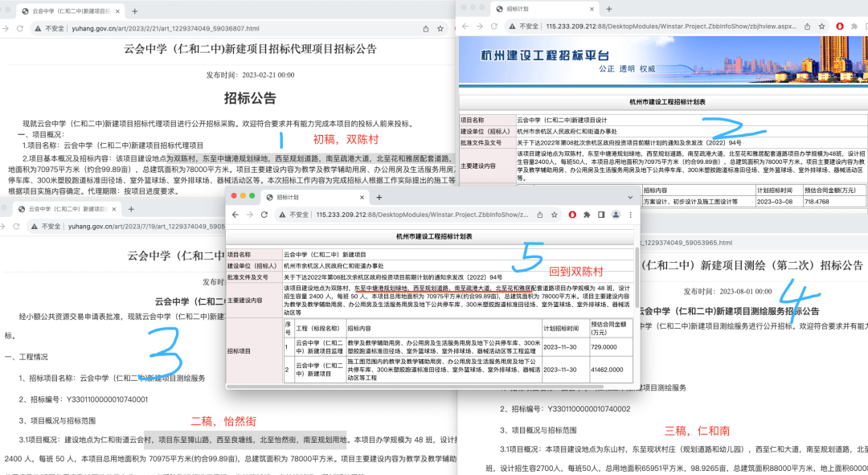Click the 发布时间: 2023-02-21 00:00 line

coord(250,75)
